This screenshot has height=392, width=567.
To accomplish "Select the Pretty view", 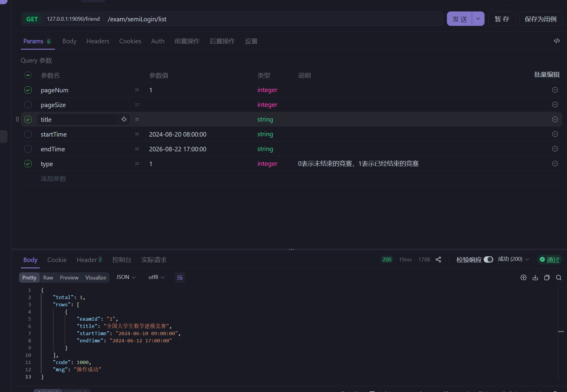I will pyautogui.click(x=29, y=277).
